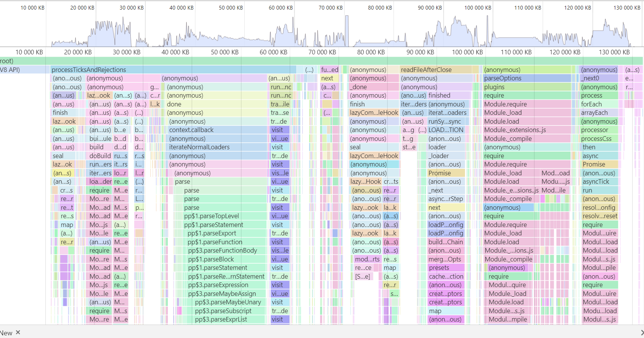Select the LOAD...TION frame
The width and height of the screenshot is (644, 338).
click(446, 130)
